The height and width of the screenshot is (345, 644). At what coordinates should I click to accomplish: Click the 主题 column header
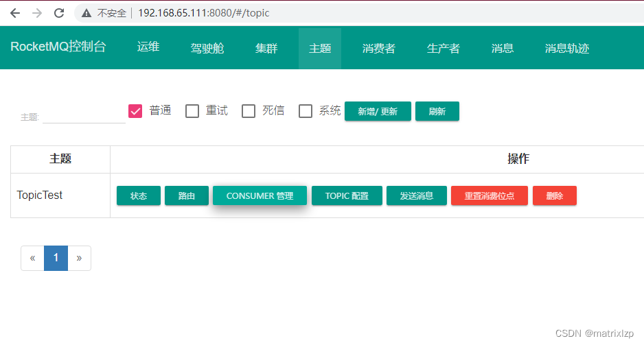60,159
